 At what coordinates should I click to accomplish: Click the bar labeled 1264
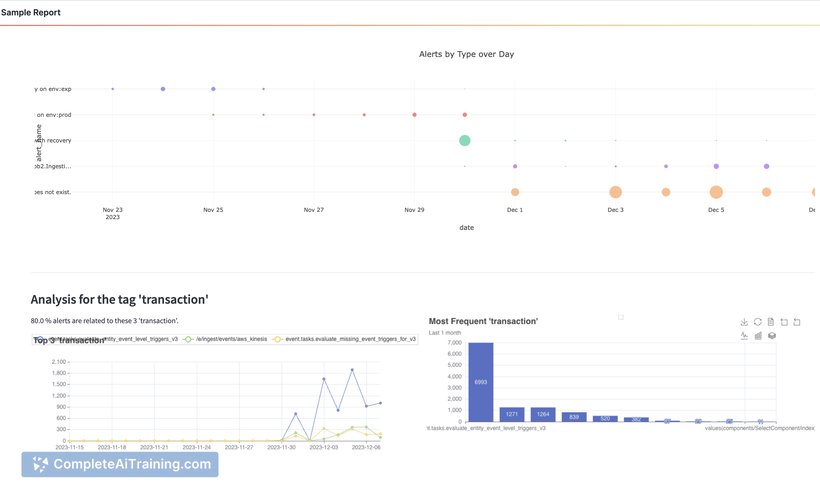coord(543,414)
